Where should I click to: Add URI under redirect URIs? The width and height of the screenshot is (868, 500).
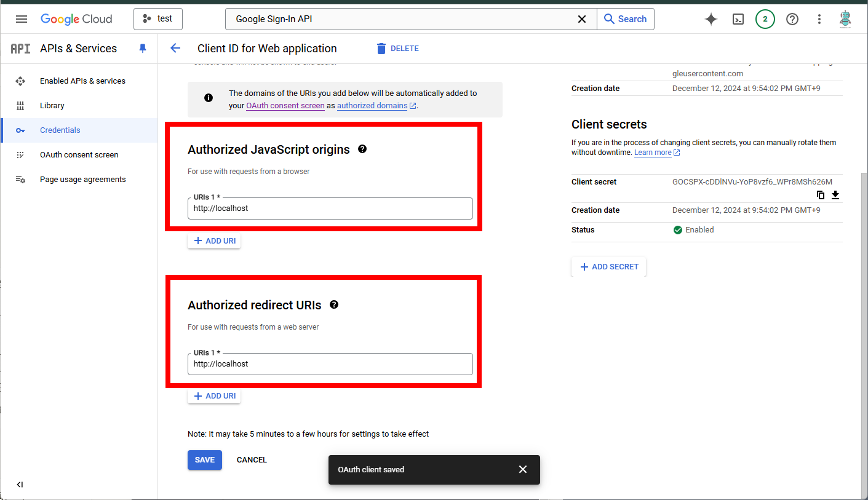[x=215, y=396]
